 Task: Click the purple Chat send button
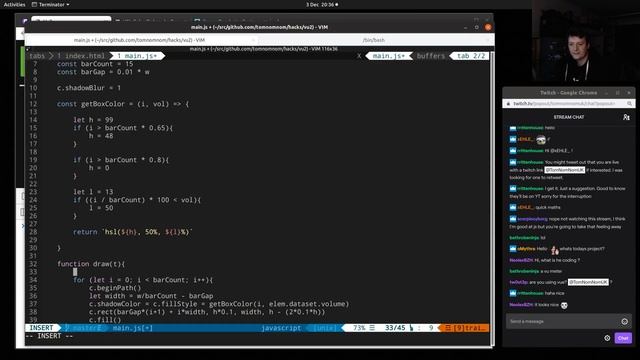(x=623, y=338)
